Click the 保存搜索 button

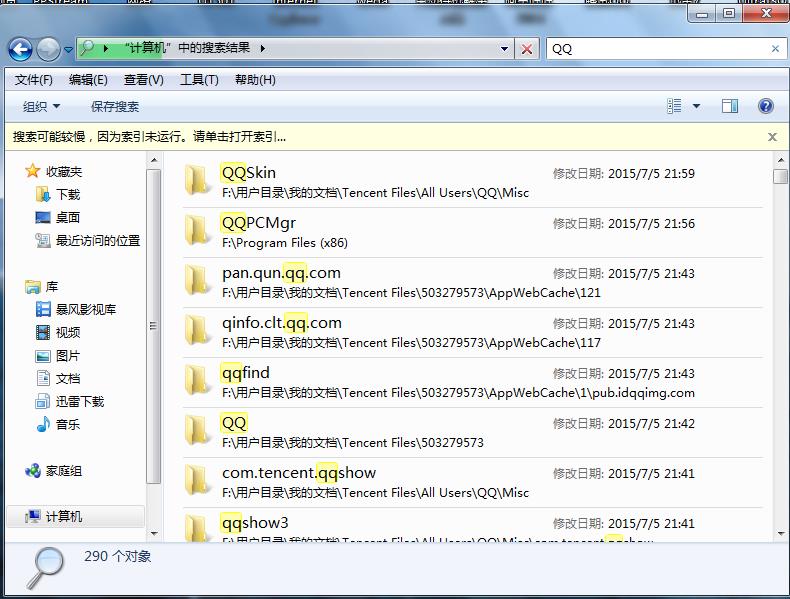click(x=115, y=106)
